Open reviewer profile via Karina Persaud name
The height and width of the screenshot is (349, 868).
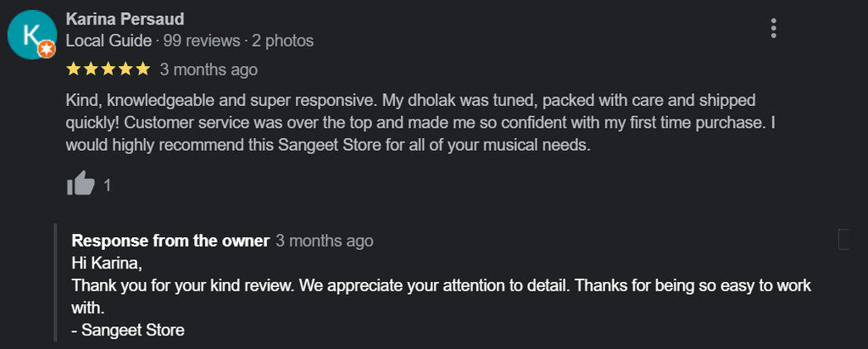pyautogui.click(x=125, y=19)
